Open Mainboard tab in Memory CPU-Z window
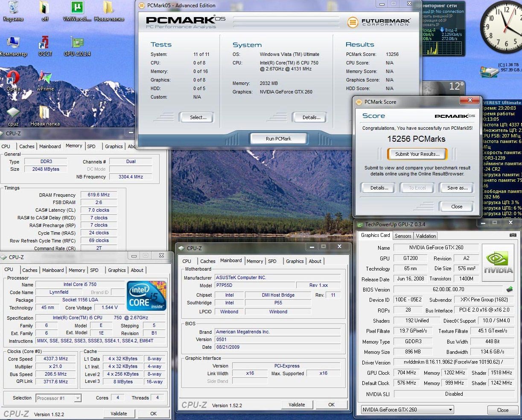The height and width of the screenshot is (420, 522). 50,146
